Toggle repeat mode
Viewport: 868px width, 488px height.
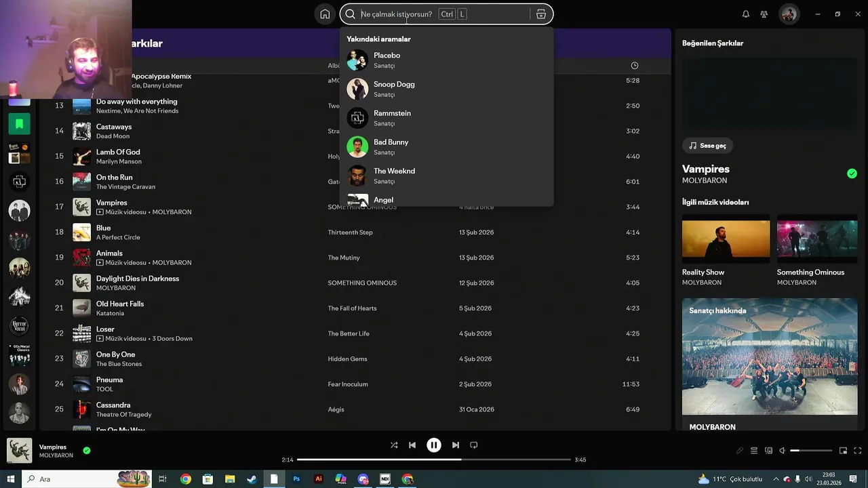tap(474, 445)
